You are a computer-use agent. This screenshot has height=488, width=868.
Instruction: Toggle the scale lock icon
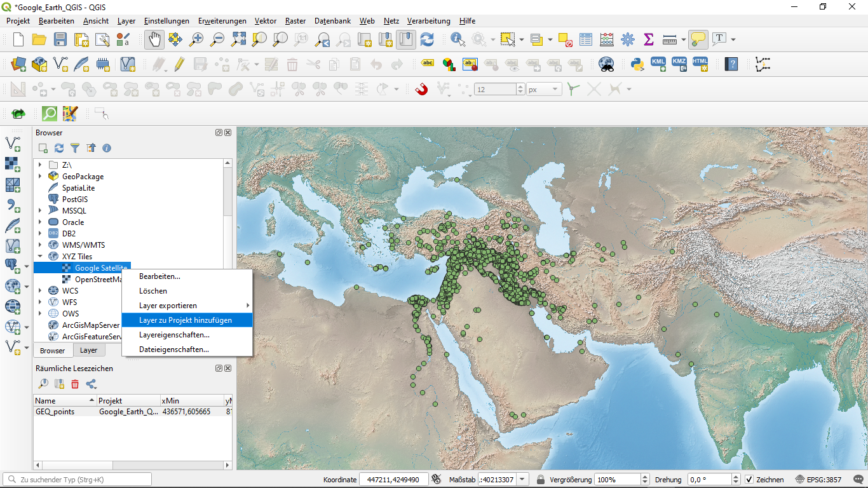coord(540,480)
